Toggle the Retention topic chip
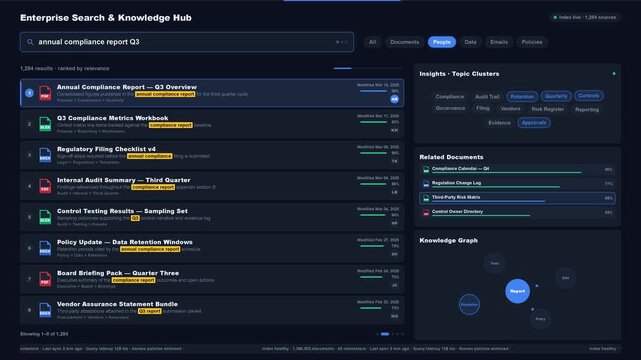The width and height of the screenshot is (641, 360). pos(522,96)
